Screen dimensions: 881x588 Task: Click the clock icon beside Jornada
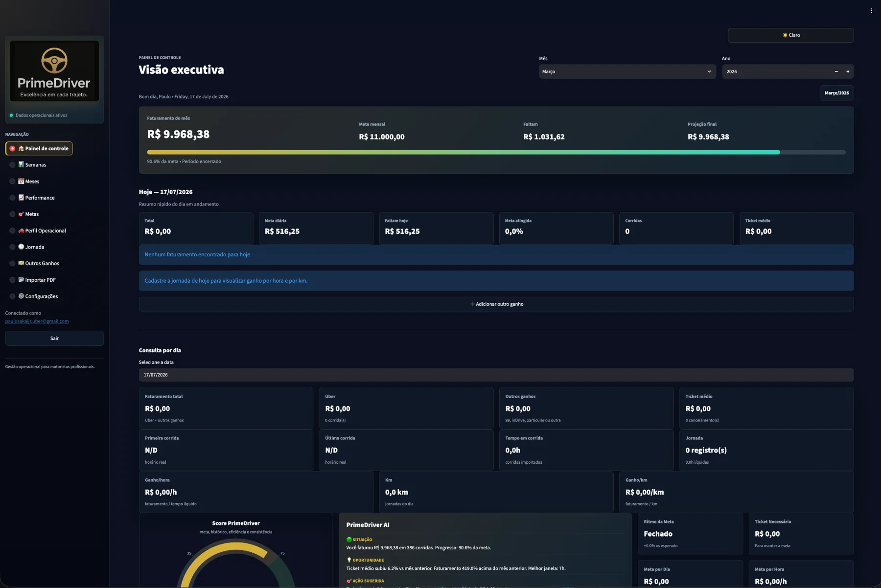click(21, 247)
